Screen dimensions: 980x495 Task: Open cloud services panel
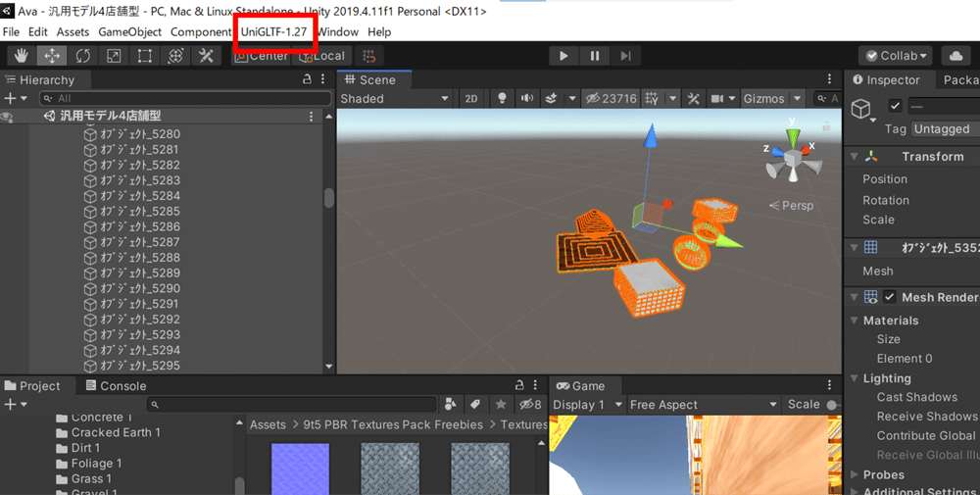pyautogui.click(x=955, y=56)
